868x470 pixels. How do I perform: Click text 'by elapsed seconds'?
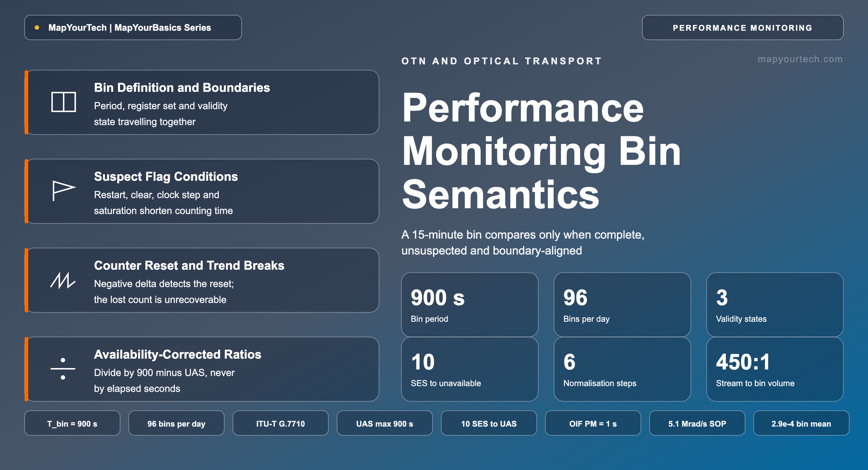(x=137, y=389)
